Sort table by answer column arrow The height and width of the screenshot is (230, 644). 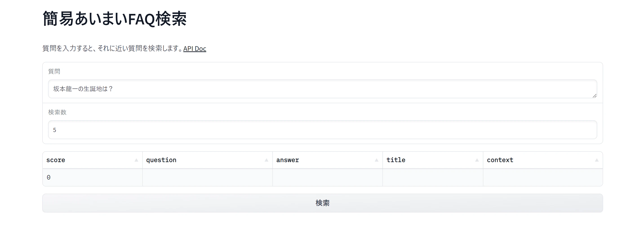point(377,160)
